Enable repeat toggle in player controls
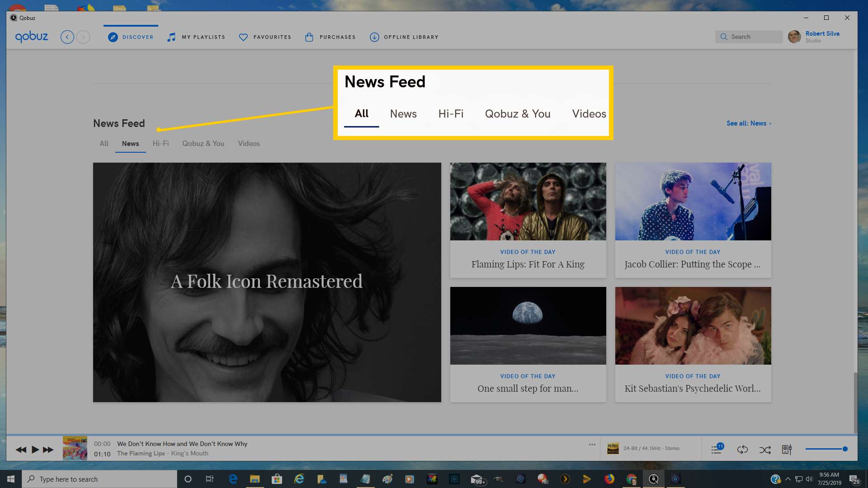The width and height of the screenshot is (868, 488). point(742,450)
